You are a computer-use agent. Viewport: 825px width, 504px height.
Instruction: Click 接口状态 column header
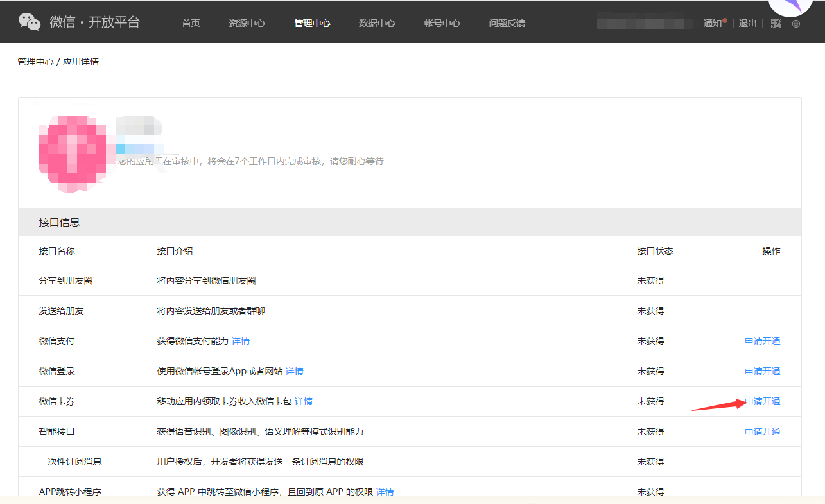tap(655, 251)
